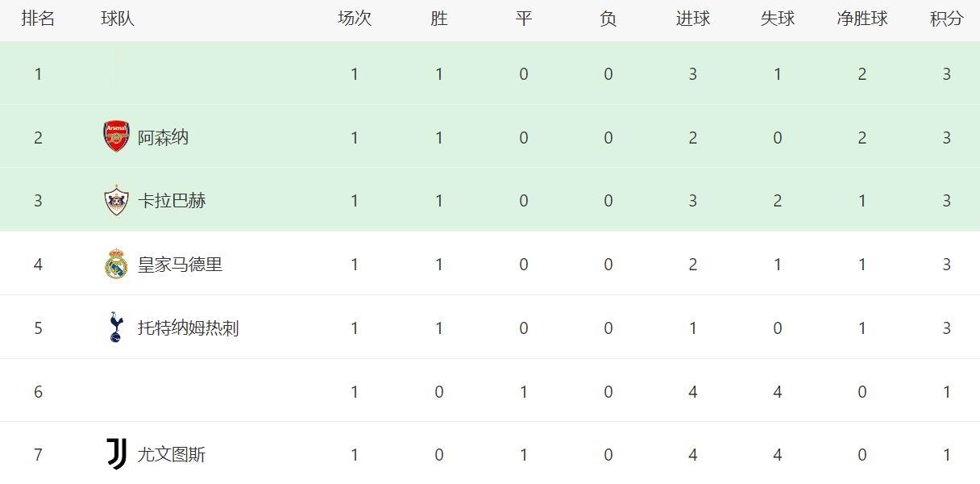Click the Qarabağ (卡拉巴赫) club crest
Screen dimensions: 980x484
[116, 201]
